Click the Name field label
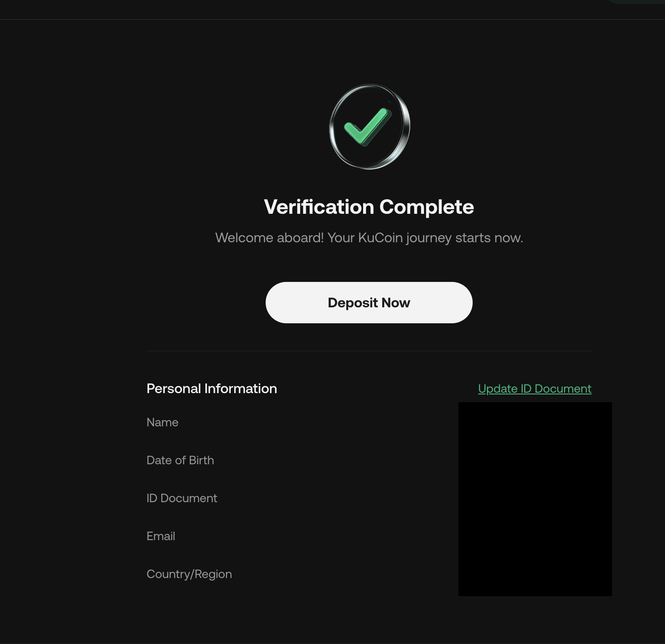The height and width of the screenshot is (644, 665). point(163,422)
